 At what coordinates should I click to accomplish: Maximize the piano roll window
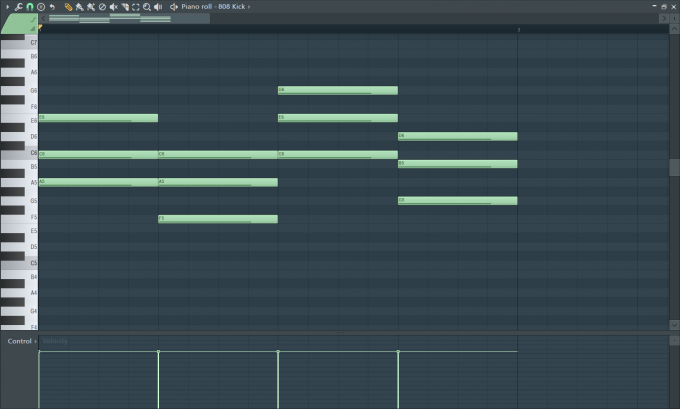point(664,7)
